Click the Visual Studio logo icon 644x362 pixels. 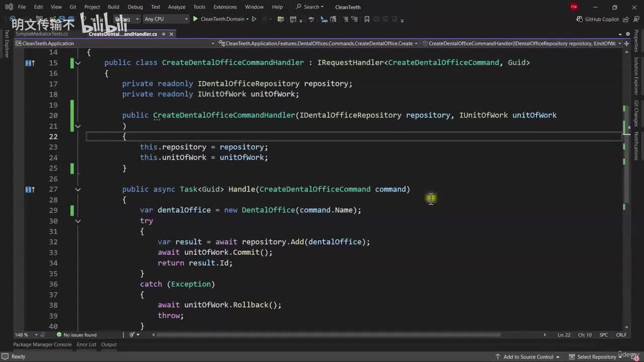9,7
